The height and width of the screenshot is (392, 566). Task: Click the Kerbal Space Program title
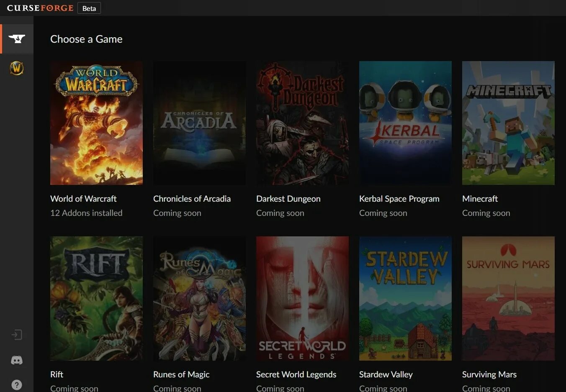click(399, 199)
